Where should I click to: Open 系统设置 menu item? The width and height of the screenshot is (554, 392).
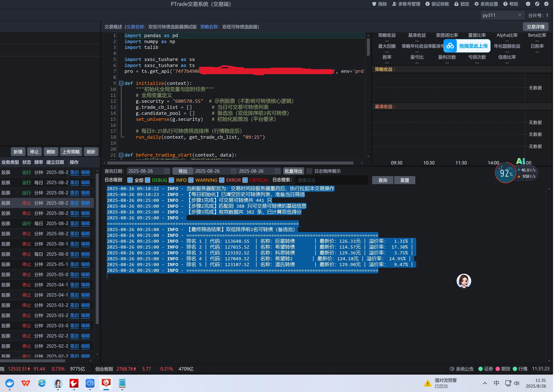tap(486, 4)
